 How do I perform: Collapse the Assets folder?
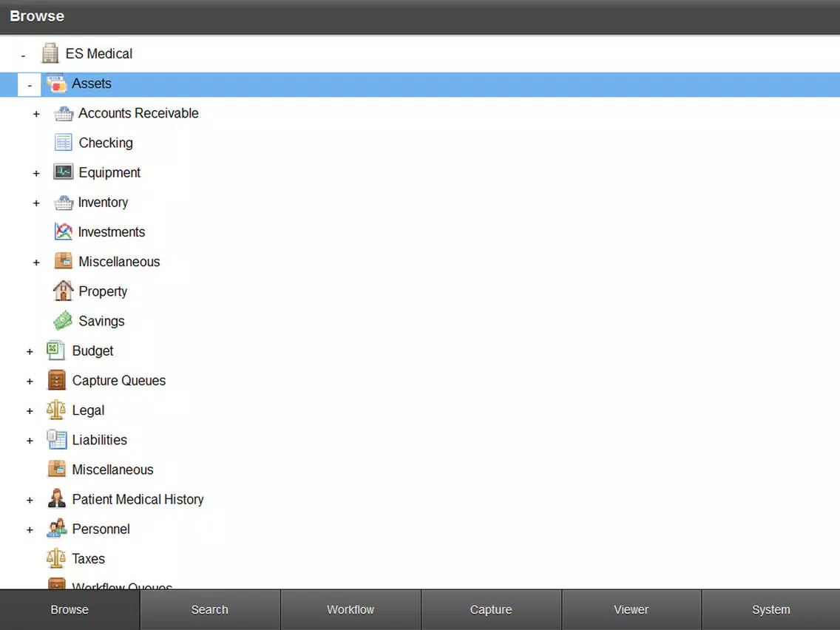[x=30, y=84]
